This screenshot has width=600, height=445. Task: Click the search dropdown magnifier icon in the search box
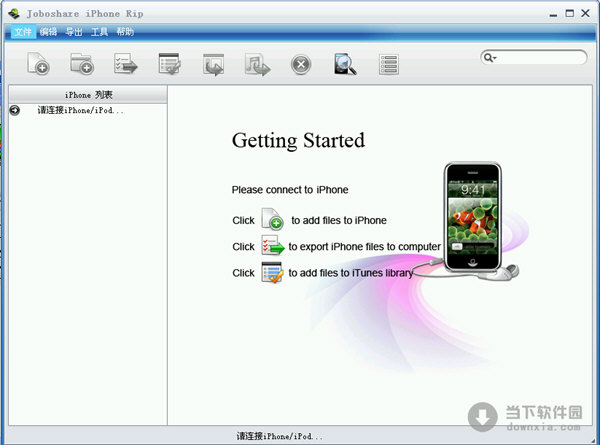[x=489, y=58]
